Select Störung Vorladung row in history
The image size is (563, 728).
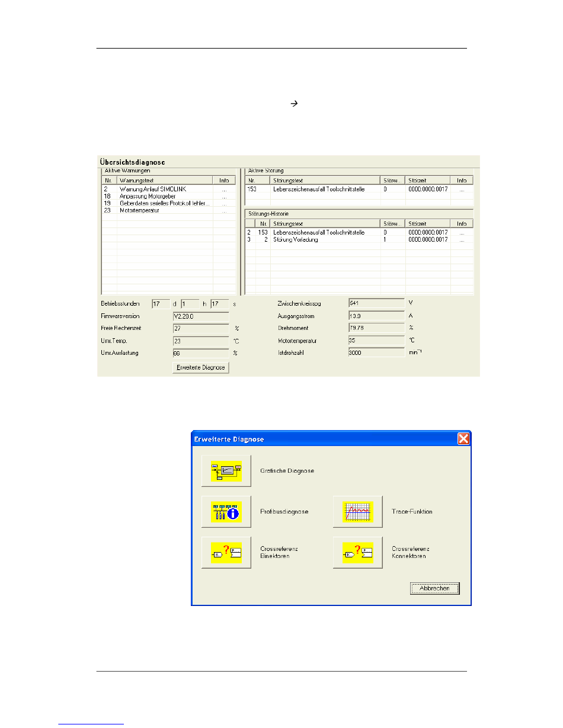tap(359, 240)
